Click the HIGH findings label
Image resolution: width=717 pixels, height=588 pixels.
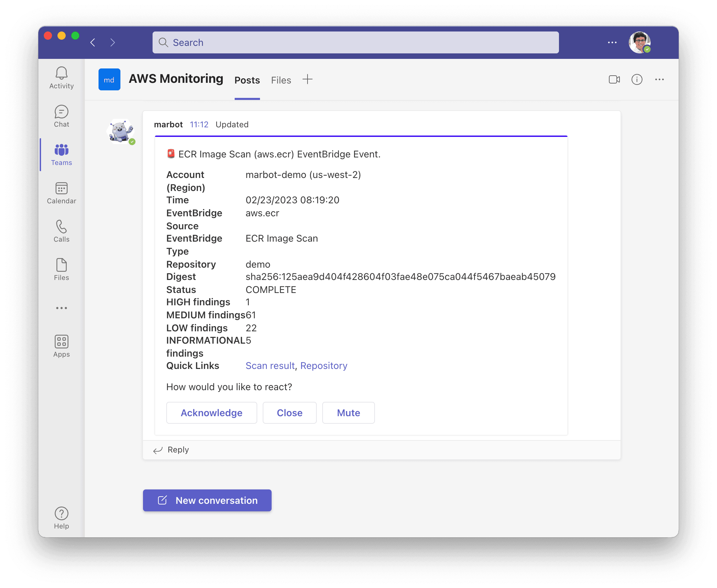tap(198, 302)
